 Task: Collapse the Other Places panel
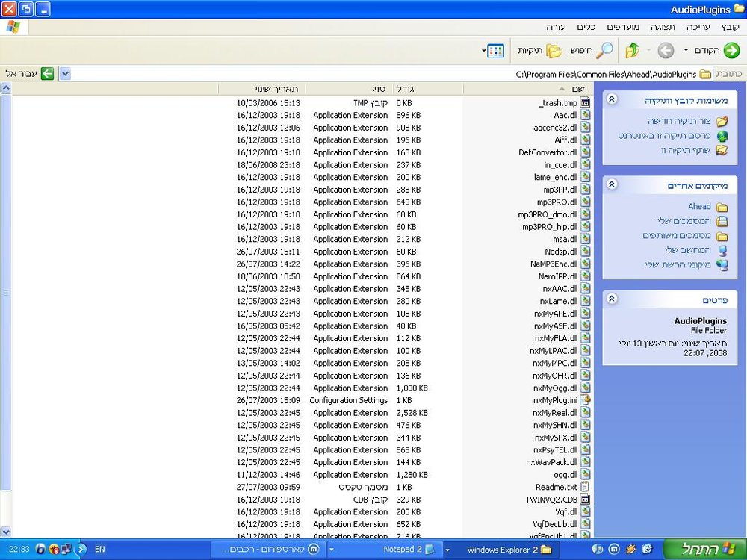coord(612,184)
